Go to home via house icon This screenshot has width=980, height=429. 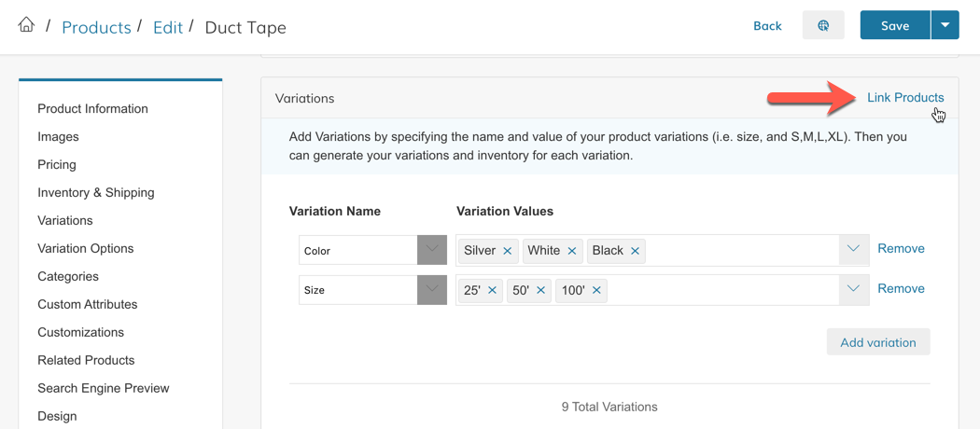pyautogui.click(x=26, y=25)
